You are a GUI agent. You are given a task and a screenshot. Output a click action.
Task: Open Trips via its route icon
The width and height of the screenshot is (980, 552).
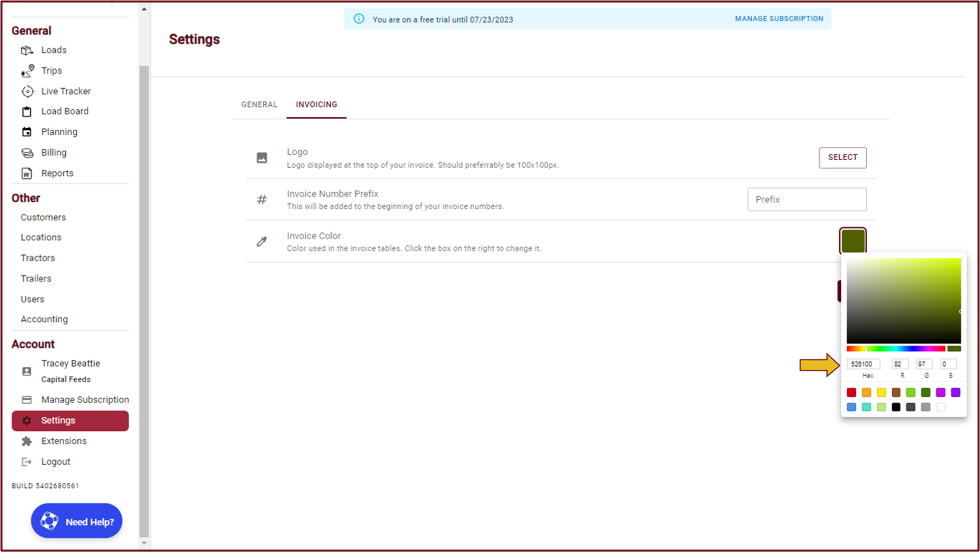(x=27, y=71)
